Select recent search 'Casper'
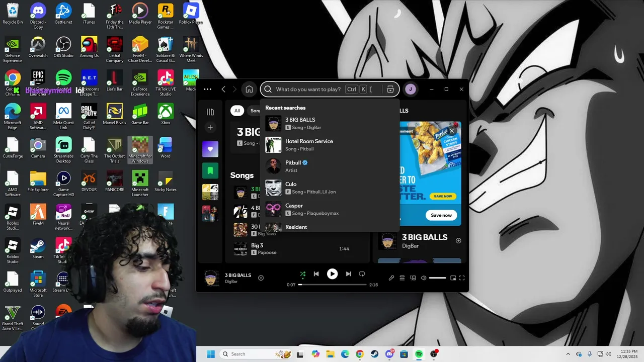This screenshot has height=362, width=644. [330, 209]
